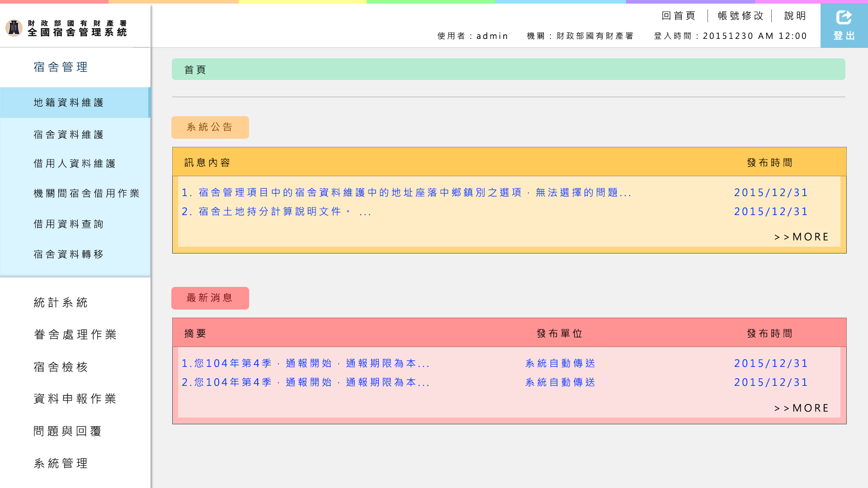Image resolution: width=868 pixels, height=488 pixels.
Task: Click 系統自動傳送 in second news row
Action: pyautogui.click(x=560, y=383)
